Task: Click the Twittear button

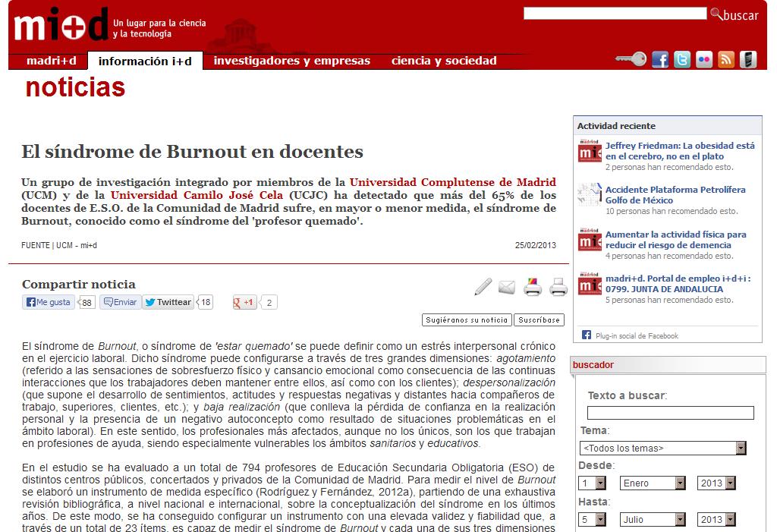Action: [x=168, y=302]
